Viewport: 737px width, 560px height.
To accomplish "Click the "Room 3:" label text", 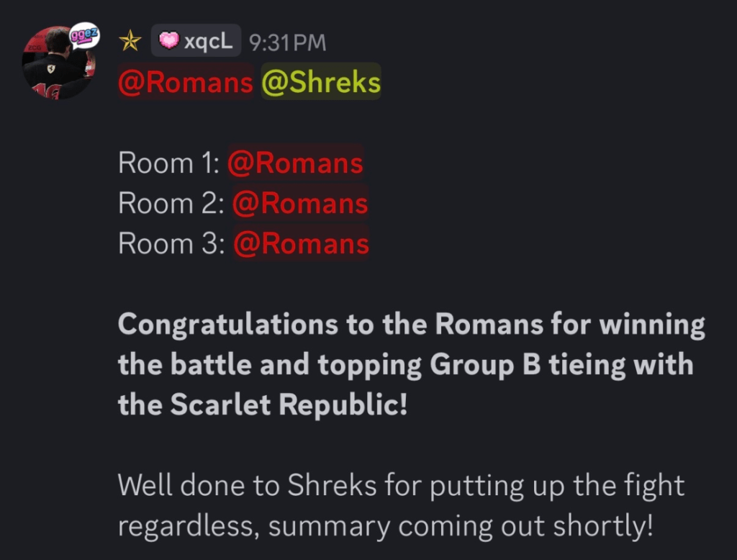I will pos(171,244).
